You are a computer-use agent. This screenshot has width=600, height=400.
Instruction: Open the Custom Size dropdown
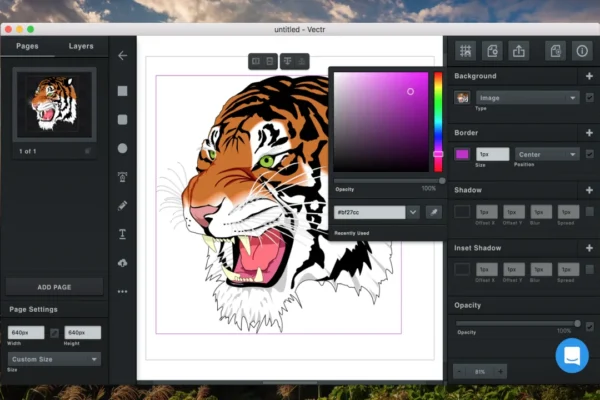pos(54,359)
